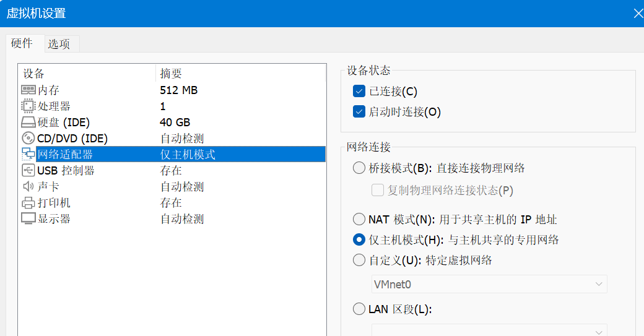Choose NAT 模式(N) radio option

tap(359, 220)
